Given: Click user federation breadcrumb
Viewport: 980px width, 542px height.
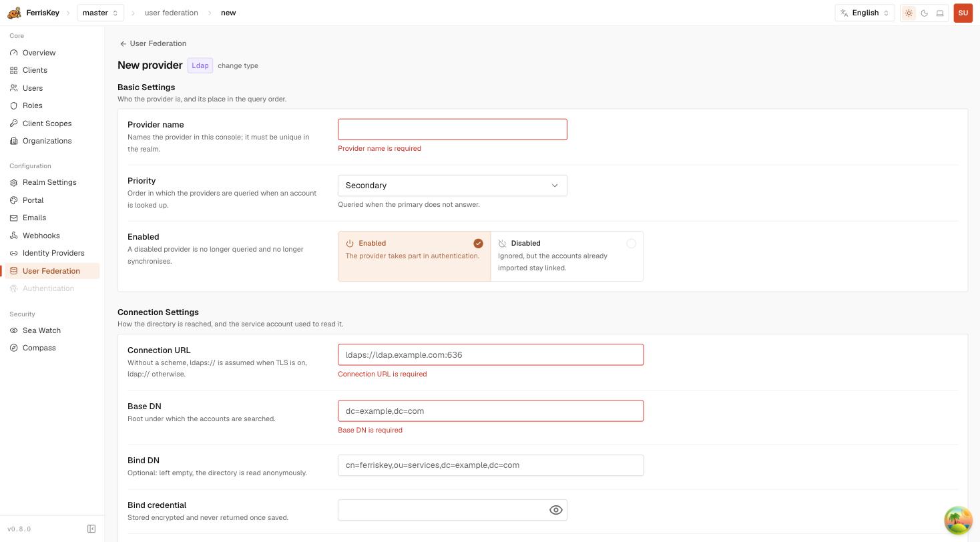Looking at the screenshot, I should click(171, 13).
